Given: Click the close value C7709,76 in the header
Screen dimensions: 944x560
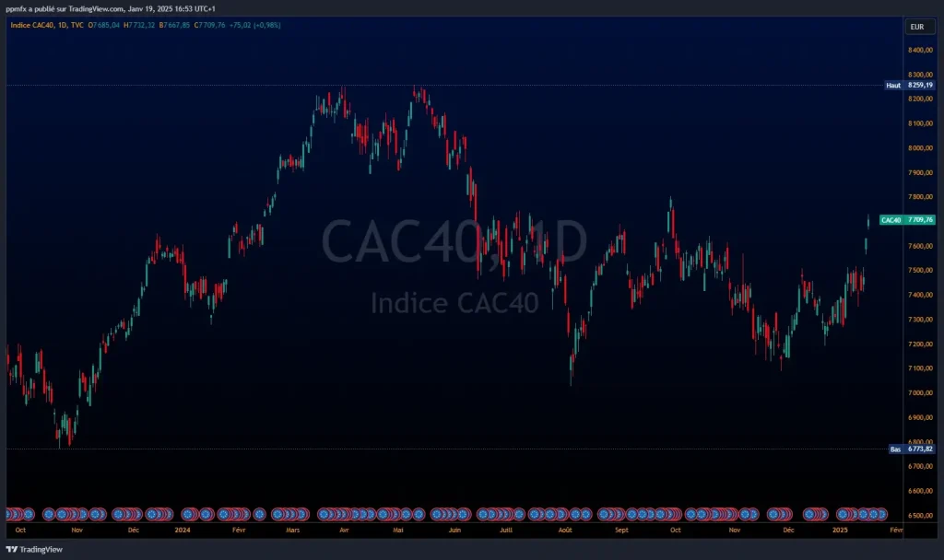Looking at the screenshot, I should [209, 25].
